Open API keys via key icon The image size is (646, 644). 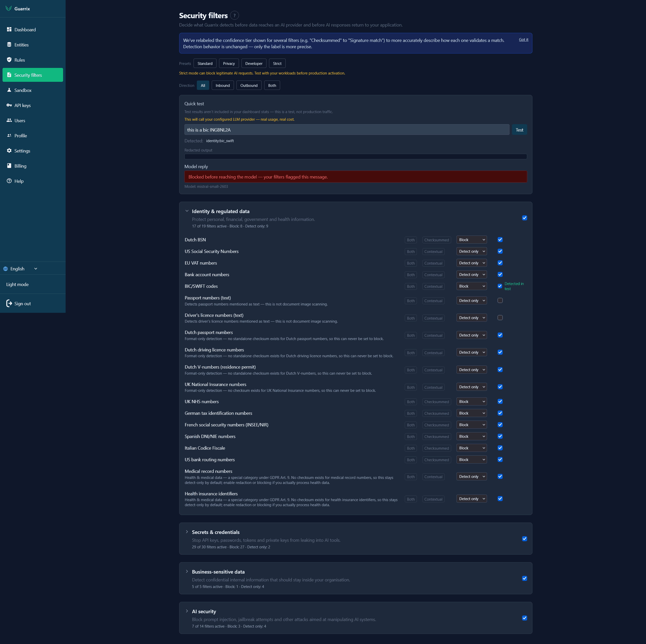pos(9,105)
